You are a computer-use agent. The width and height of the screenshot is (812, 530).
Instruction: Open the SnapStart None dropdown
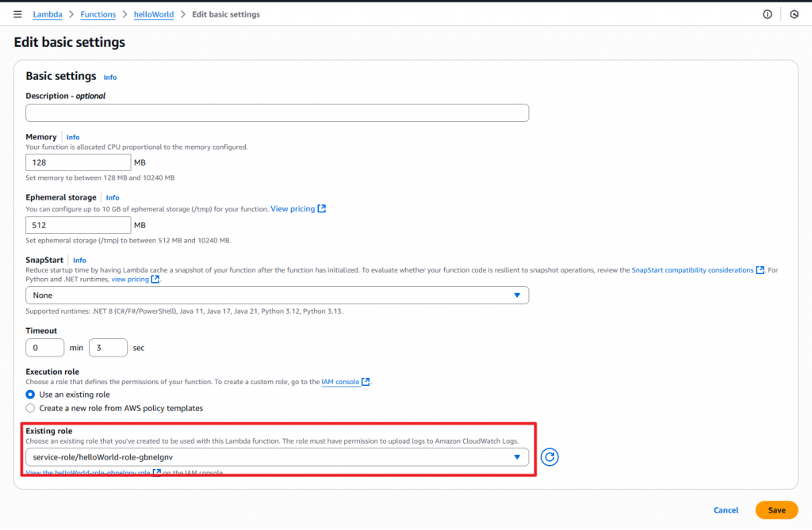coord(277,296)
